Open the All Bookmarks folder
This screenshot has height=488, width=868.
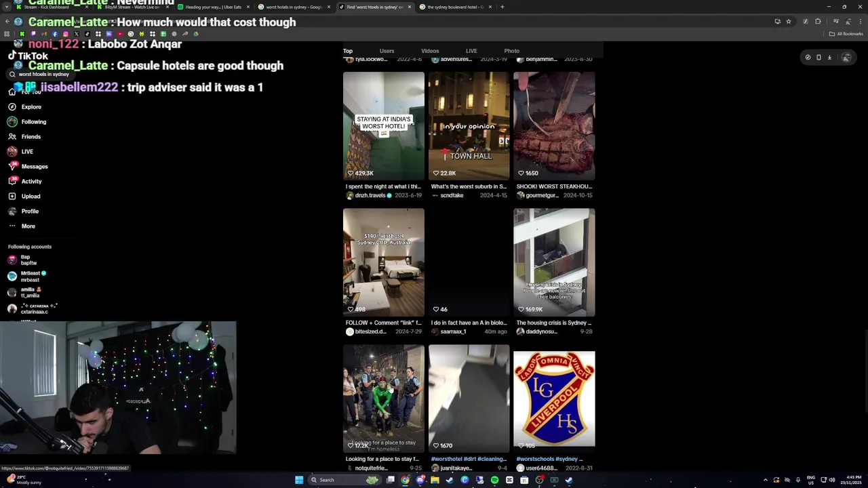click(x=846, y=34)
